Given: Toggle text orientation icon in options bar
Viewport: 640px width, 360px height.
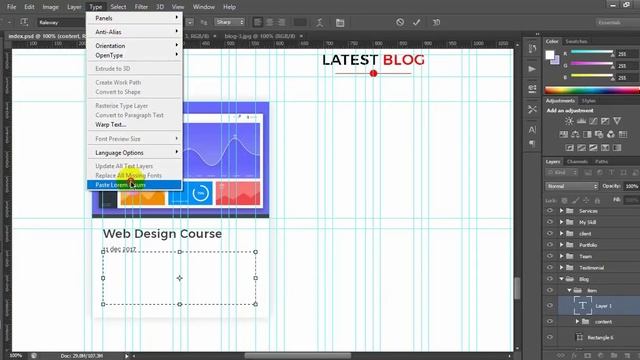Looking at the screenshot, I should tap(24, 22).
